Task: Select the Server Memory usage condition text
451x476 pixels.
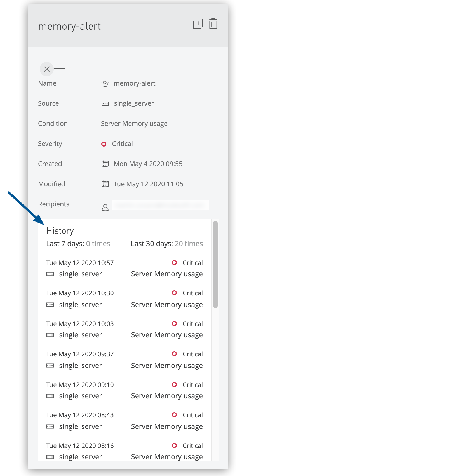Action: [x=134, y=123]
